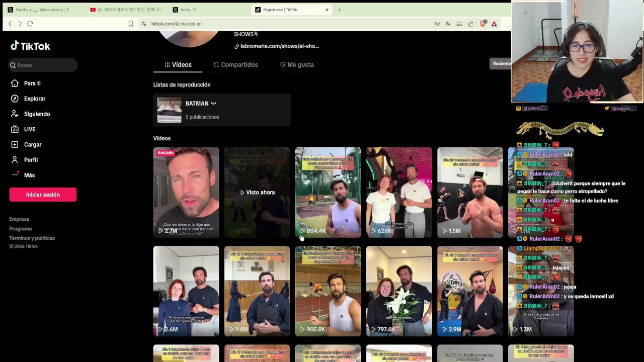Open the video with 1.3M views
The width and height of the screenshot is (644, 362).
point(541,291)
